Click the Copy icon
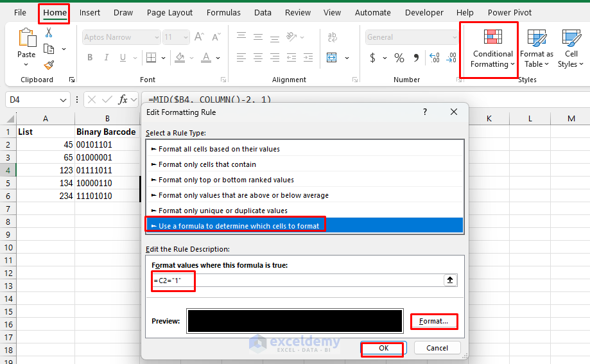Viewport: 590px width, 364px height. coord(49,49)
